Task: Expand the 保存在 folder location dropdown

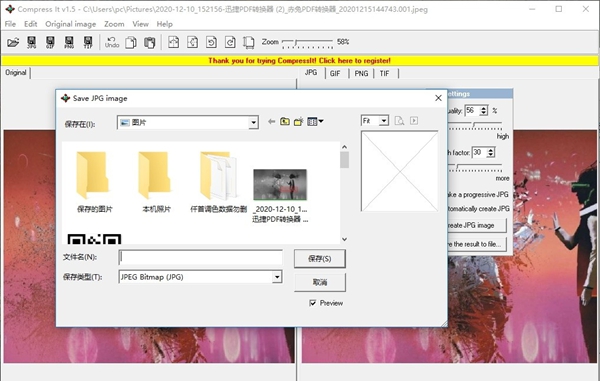Action: [253, 123]
